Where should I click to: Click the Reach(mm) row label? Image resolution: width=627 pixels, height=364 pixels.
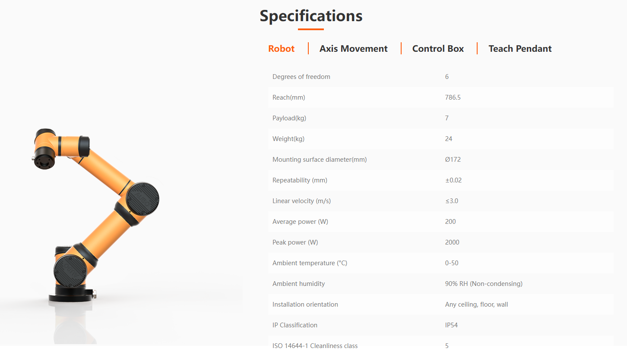(x=288, y=97)
